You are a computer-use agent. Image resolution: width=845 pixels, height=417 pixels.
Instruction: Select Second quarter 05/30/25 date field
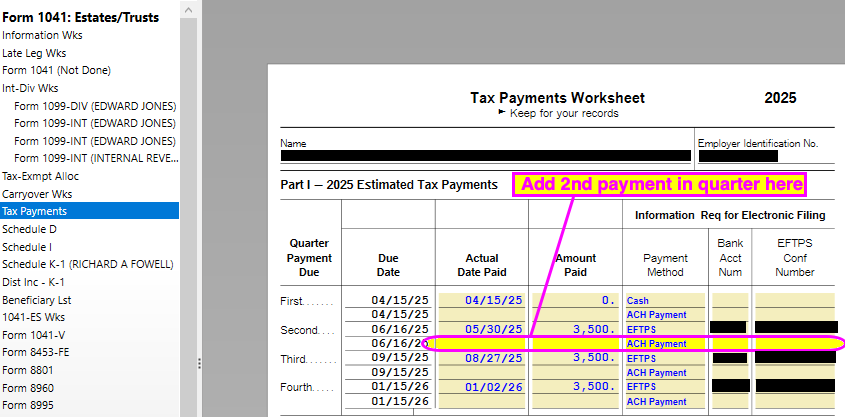pos(482,329)
